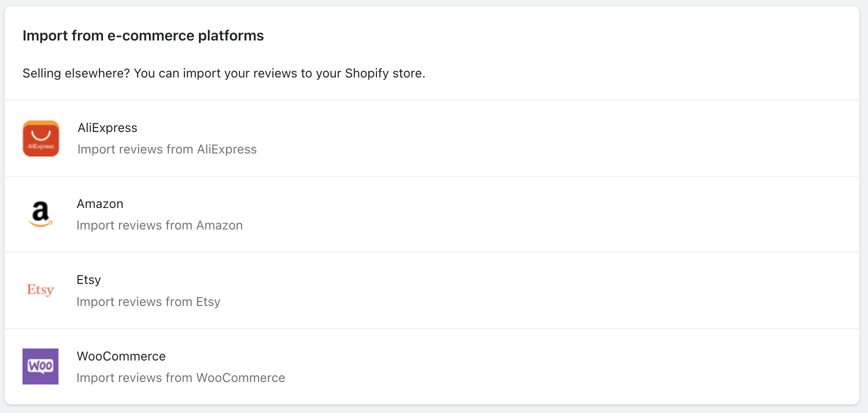This screenshot has width=868, height=413.
Task: Click the purple Woo logo icon
Action: coord(40,366)
